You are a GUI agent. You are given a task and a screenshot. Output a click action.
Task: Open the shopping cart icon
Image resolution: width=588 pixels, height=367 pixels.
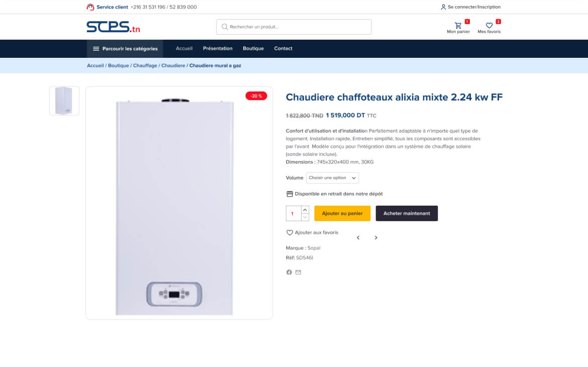[458, 26]
